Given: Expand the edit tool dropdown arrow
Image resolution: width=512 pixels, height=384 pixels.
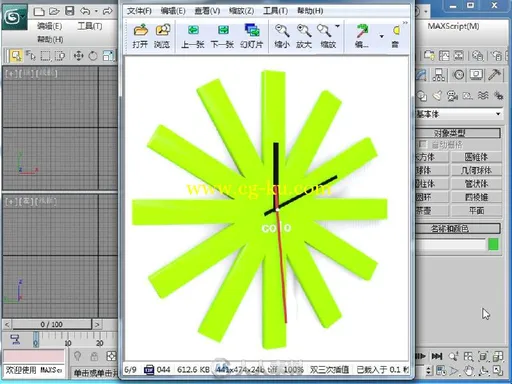Looking at the screenshot, I should coord(382,36).
